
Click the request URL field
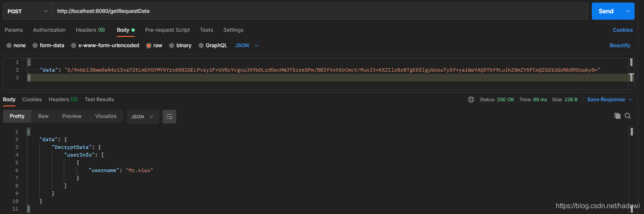320,11
